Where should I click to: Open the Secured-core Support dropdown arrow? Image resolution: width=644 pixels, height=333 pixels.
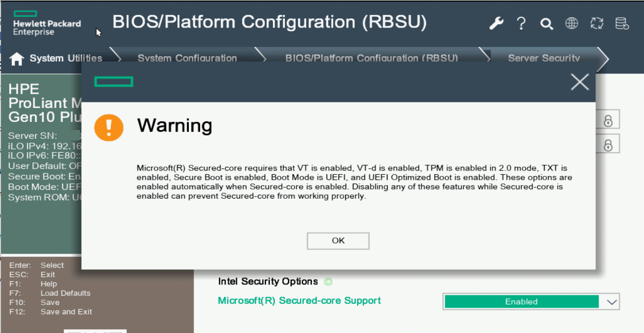click(612, 302)
